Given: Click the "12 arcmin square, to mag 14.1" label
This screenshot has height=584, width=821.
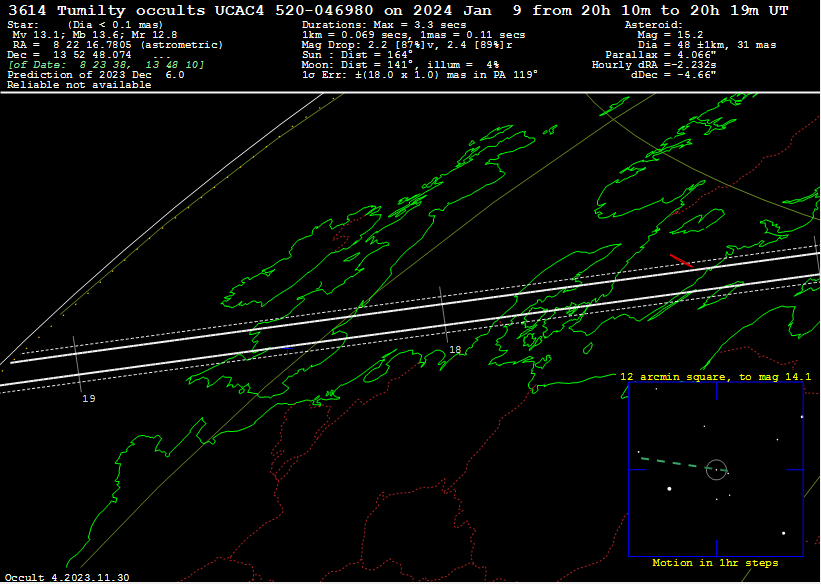Looking at the screenshot, I should tap(715, 377).
